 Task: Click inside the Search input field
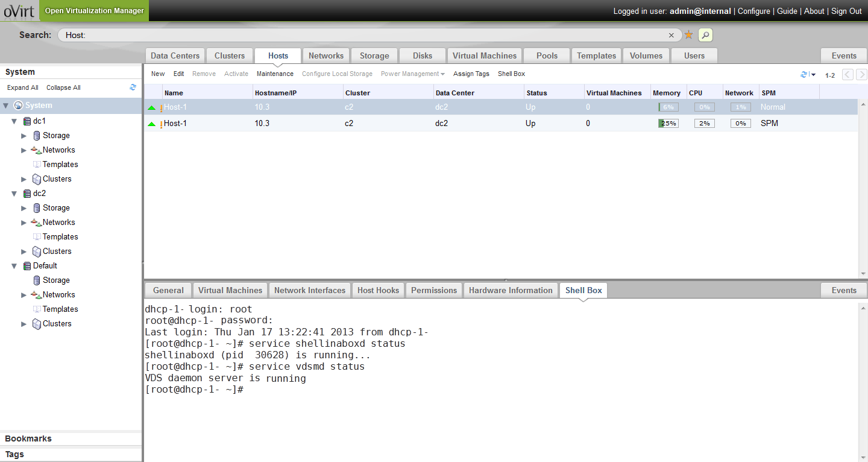point(362,35)
